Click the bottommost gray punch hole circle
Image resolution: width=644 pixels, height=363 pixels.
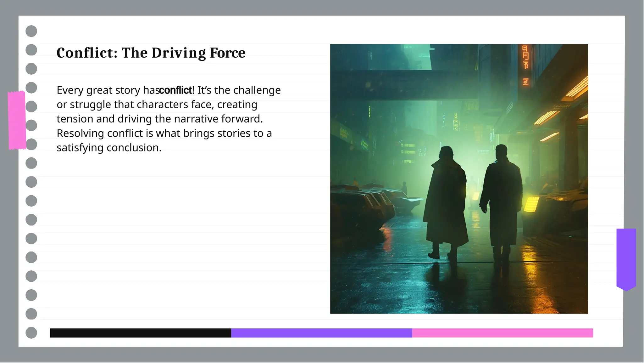(31, 333)
